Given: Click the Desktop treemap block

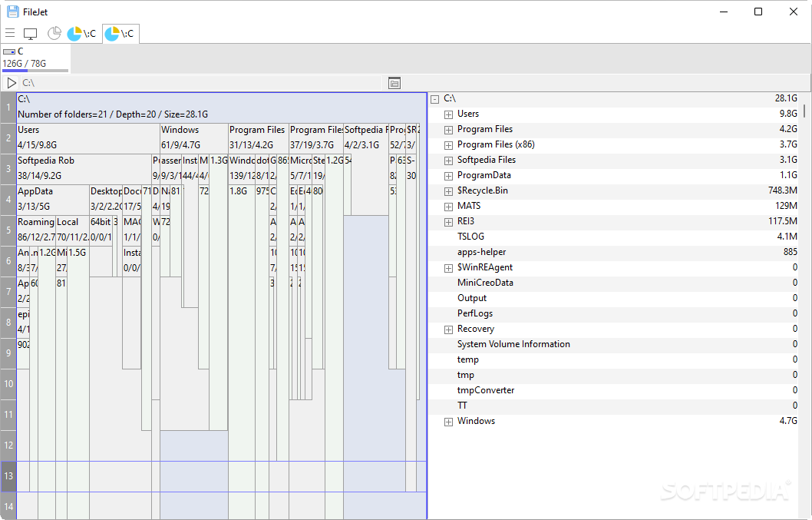Looking at the screenshot, I should click(106, 199).
